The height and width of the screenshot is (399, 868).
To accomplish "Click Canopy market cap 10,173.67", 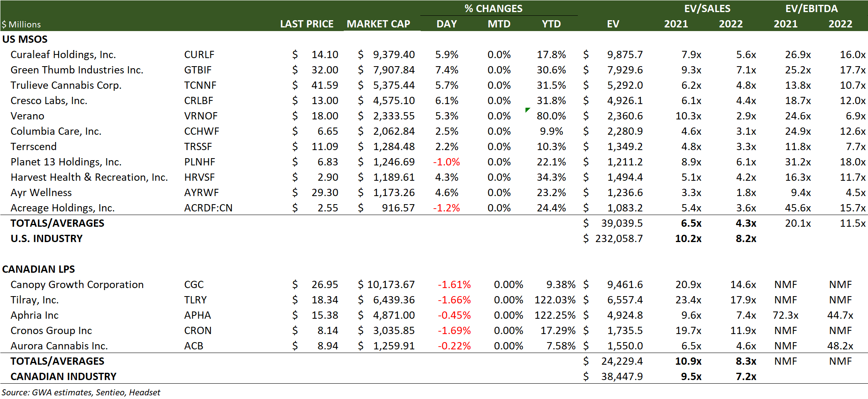I will point(391,284).
